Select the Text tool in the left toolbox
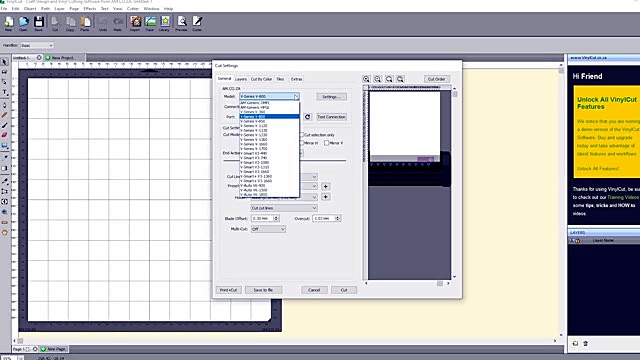 point(4,92)
